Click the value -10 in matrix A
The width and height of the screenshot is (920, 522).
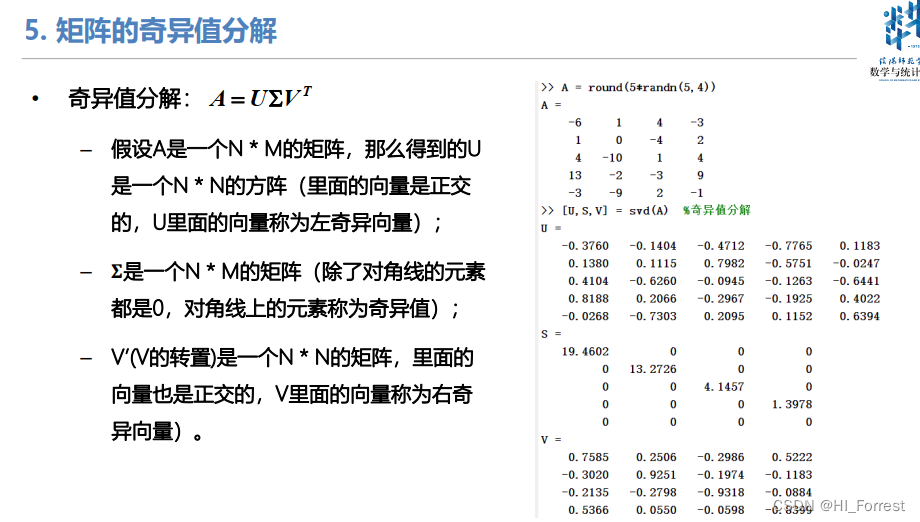612,158
